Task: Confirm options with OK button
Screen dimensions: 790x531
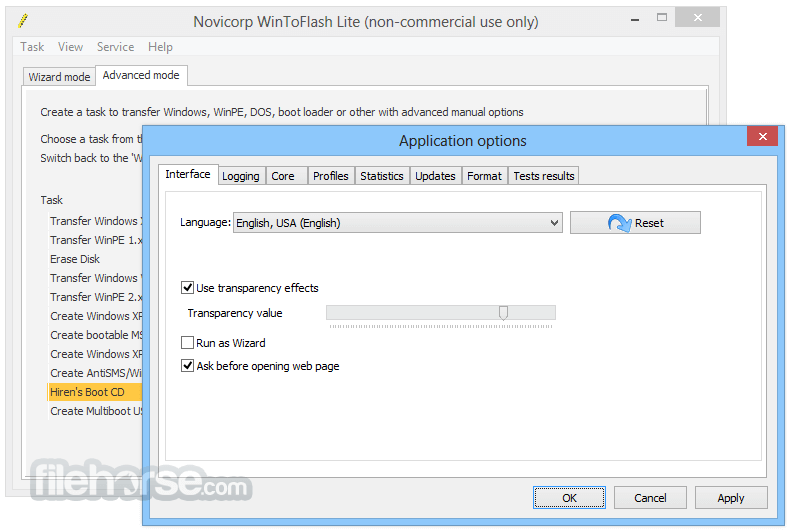Action: (569, 498)
